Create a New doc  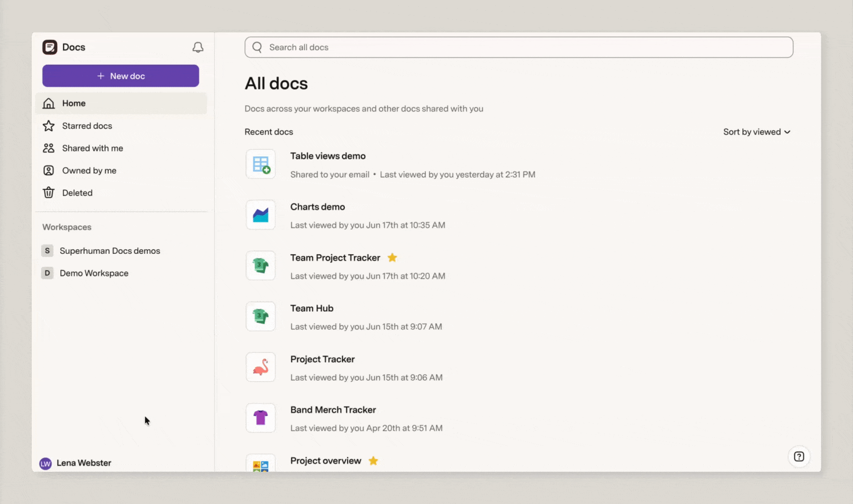[121, 76]
